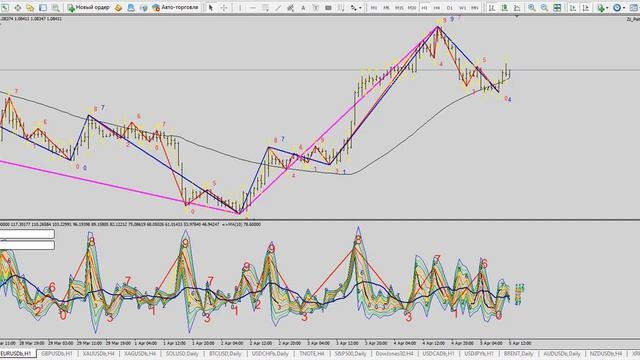Viewport: 640px width, 360px height.
Task: Select the horizontal line drawing tool
Action: point(253,8)
